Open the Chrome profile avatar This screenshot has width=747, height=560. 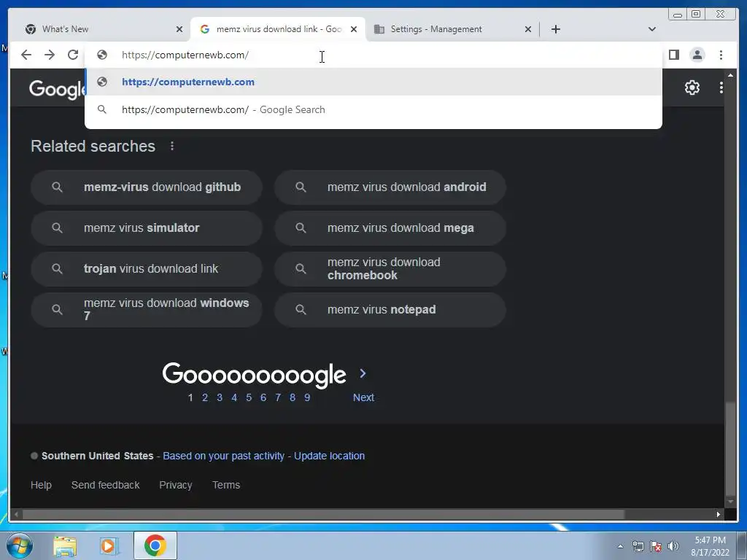click(x=697, y=55)
